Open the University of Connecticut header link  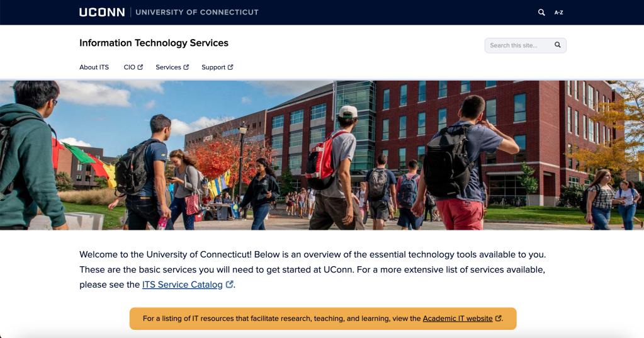[x=196, y=12]
